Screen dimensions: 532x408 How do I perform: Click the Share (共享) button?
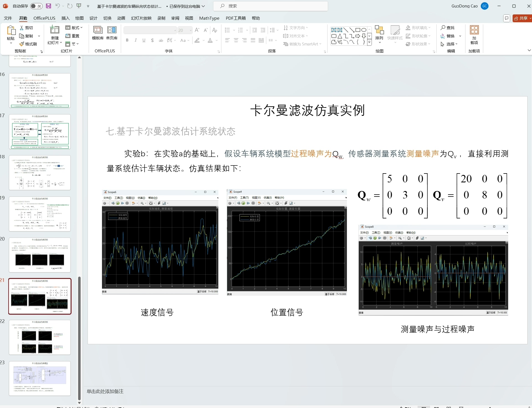(x=522, y=18)
